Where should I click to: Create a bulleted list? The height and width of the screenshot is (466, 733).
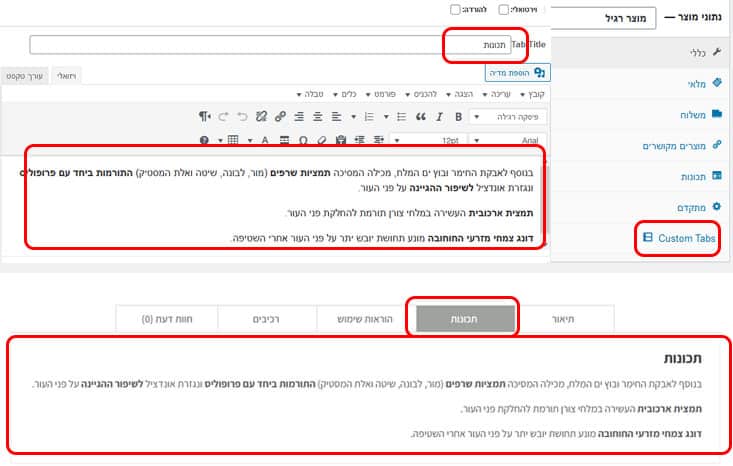coord(402,117)
